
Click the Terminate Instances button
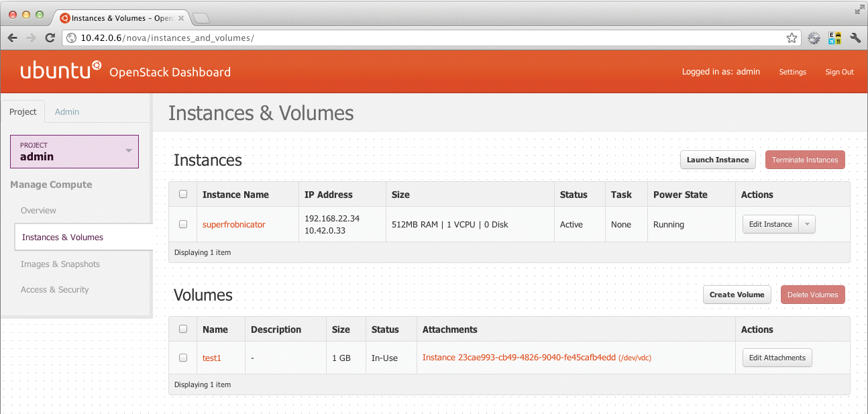(x=805, y=160)
